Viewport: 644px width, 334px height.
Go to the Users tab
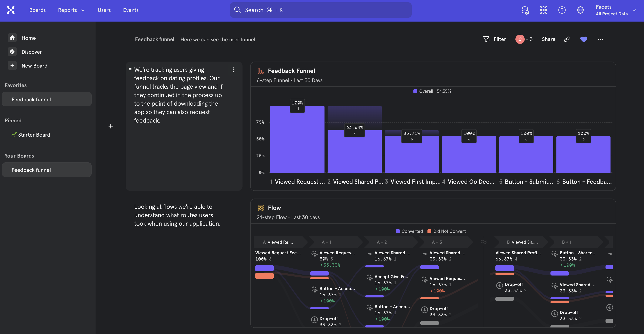[x=104, y=10]
